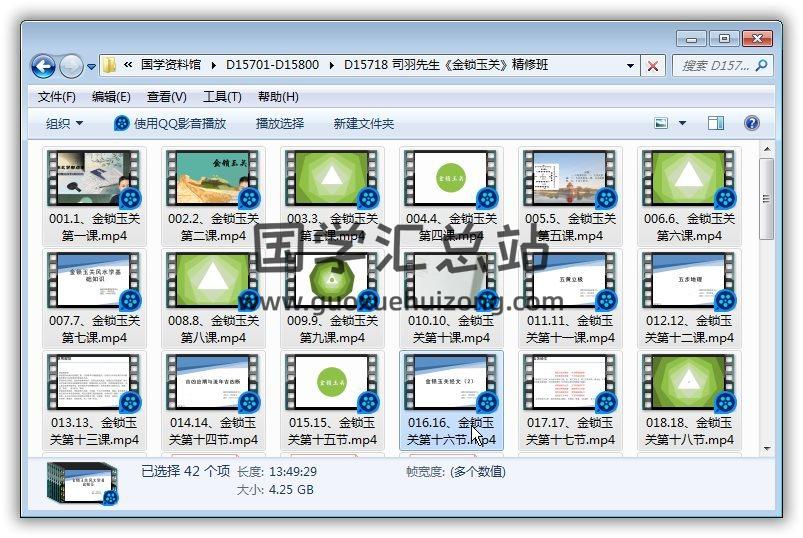Open help with the question mark icon
Viewport: 803px width, 538px height.
751,123
